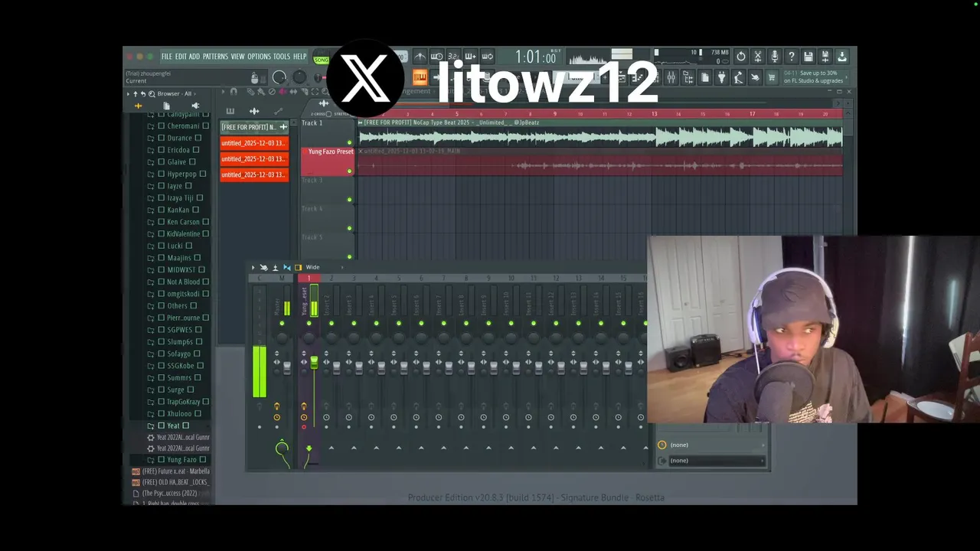This screenshot has width=980, height=551.
Task: Open the OPTIONS menu
Action: [259, 57]
